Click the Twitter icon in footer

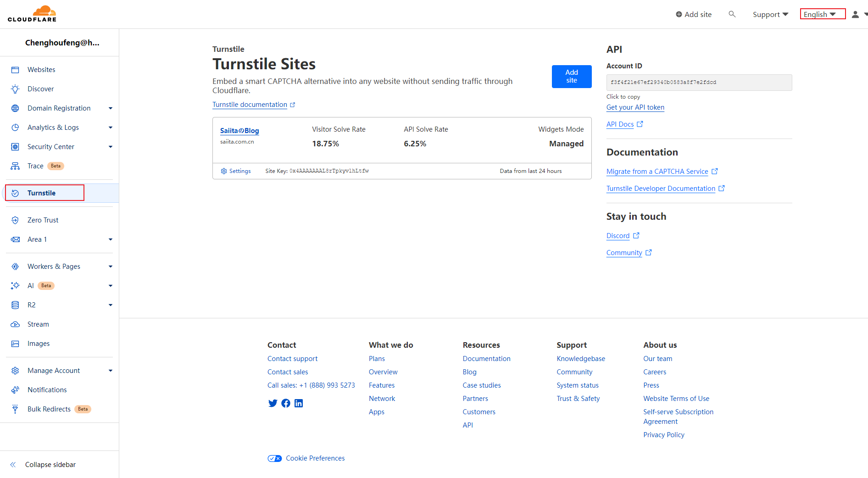pos(273,403)
